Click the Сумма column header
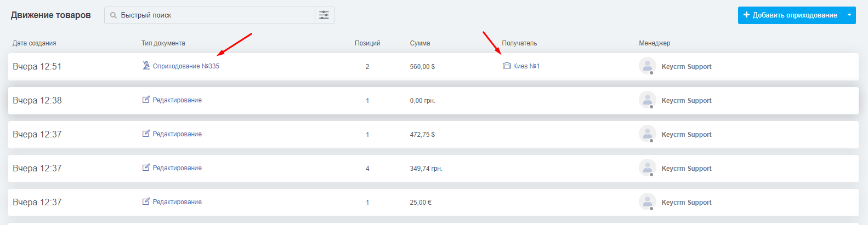 [420, 43]
